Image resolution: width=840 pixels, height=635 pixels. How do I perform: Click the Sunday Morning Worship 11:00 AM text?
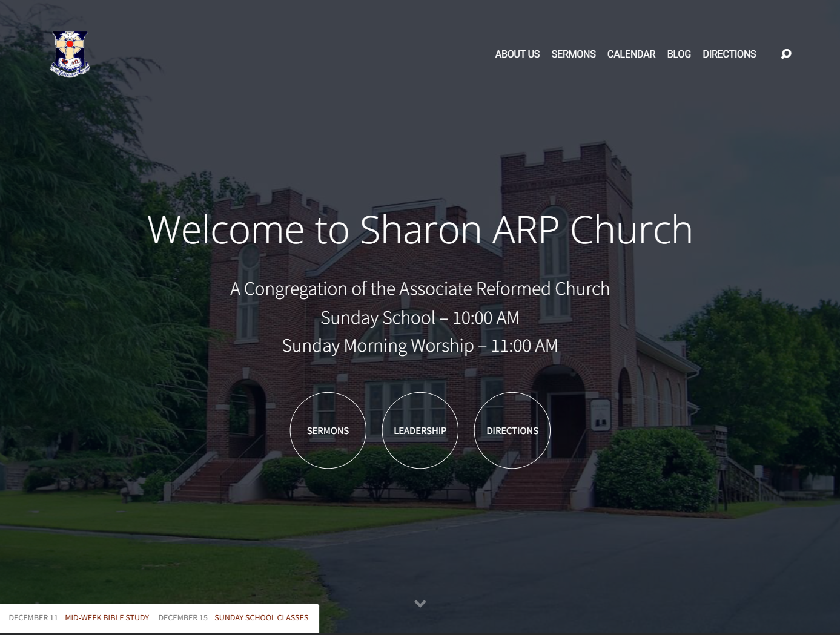click(420, 346)
